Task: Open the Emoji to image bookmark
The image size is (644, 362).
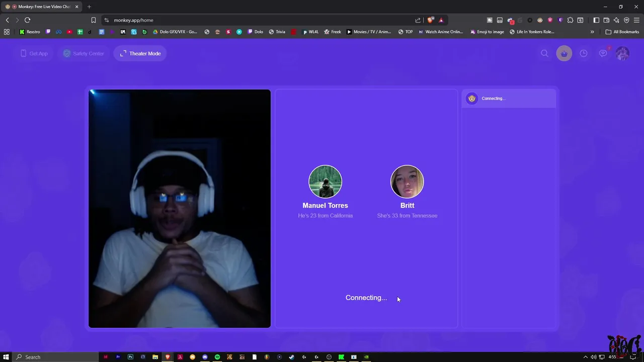Action: click(487, 32)
